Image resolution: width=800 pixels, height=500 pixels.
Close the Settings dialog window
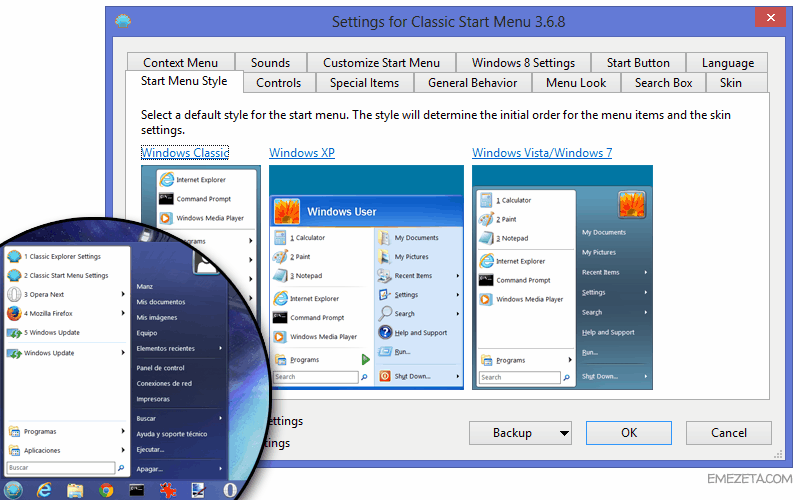(x=770, y=18)
